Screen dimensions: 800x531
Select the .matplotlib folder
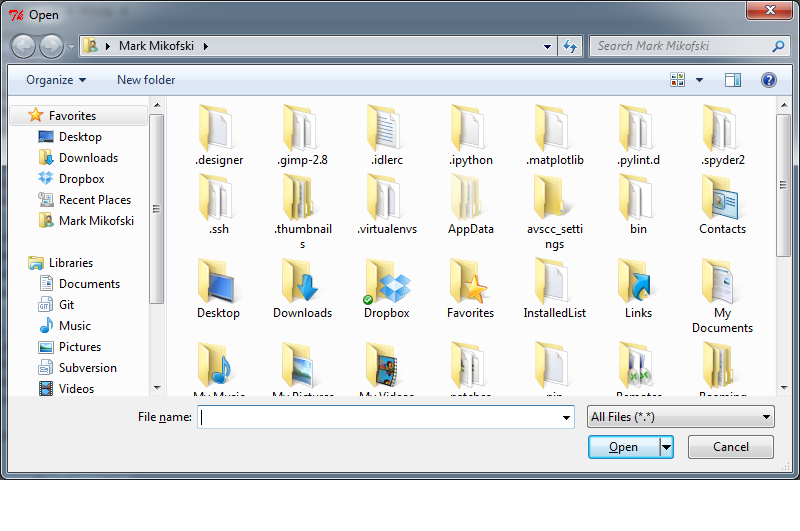click(555, 135)
